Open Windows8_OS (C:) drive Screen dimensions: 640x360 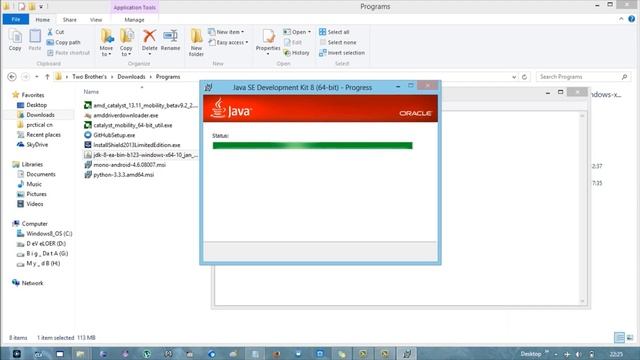pos(44,233)
